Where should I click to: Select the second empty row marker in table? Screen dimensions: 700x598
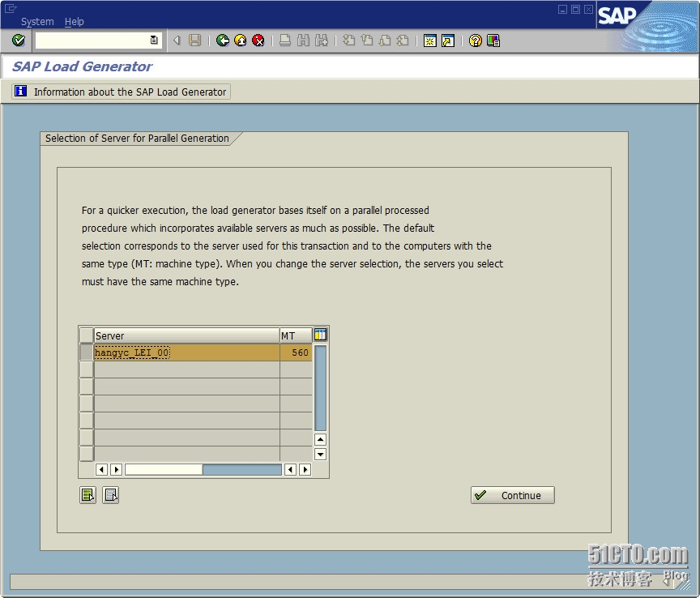[86, 387]
